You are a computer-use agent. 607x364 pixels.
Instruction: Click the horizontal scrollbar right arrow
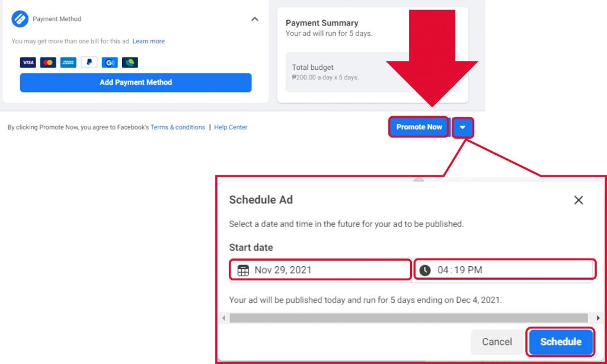tap(598, 318)
